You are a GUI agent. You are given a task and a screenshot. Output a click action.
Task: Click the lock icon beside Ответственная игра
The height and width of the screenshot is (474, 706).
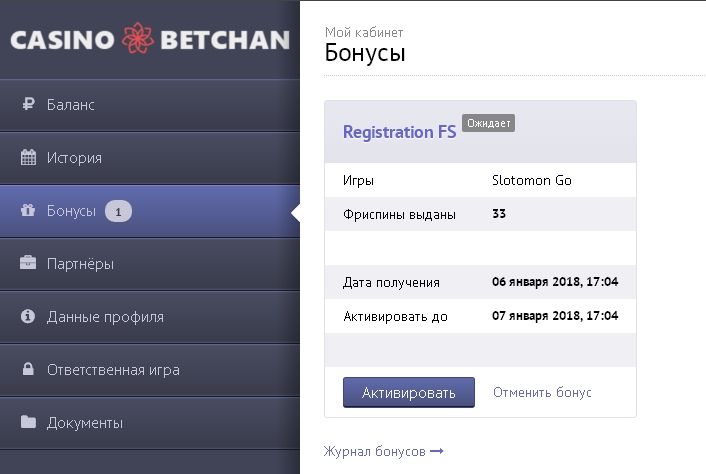[28, 370]
